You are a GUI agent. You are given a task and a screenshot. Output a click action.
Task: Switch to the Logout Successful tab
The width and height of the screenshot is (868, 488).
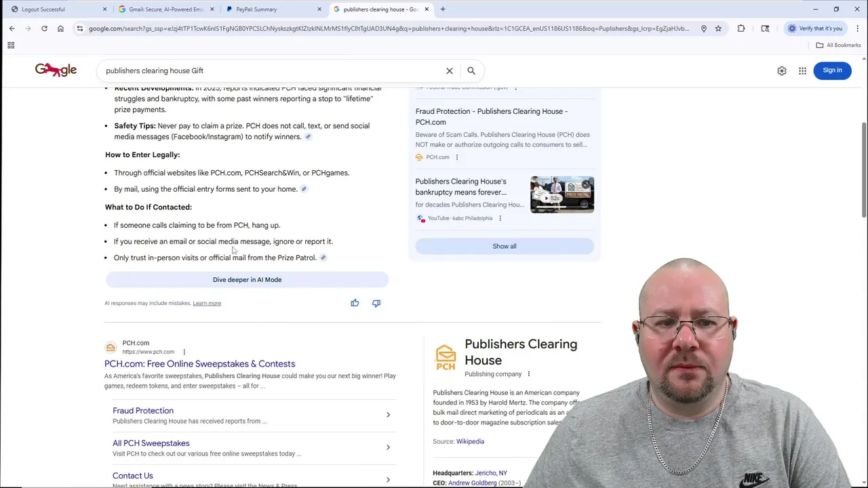[57, 9]
